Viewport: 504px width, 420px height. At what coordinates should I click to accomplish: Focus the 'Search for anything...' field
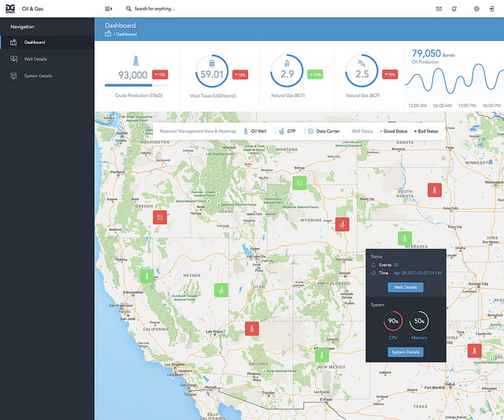[x=154, y=9]
